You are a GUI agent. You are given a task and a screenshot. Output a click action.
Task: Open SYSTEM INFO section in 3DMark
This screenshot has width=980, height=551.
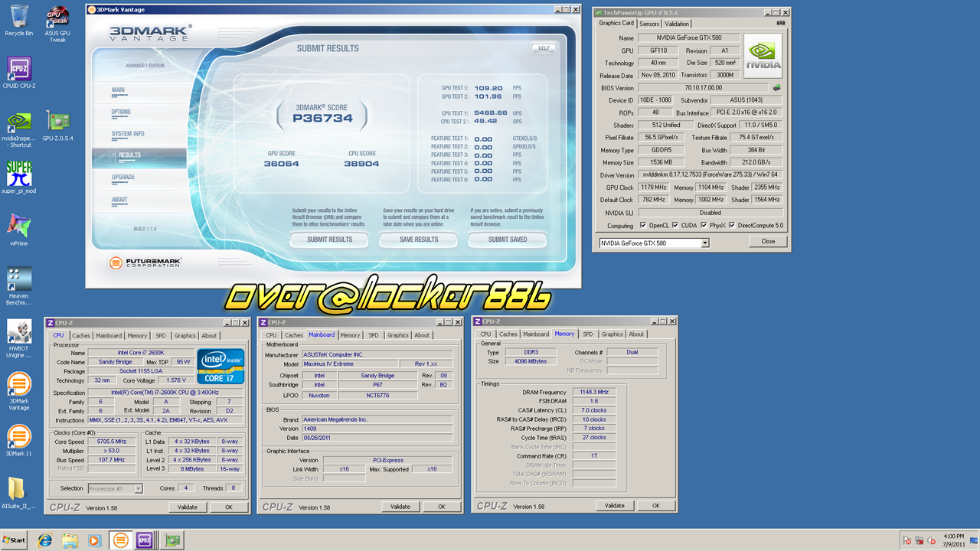click(128, 134)
